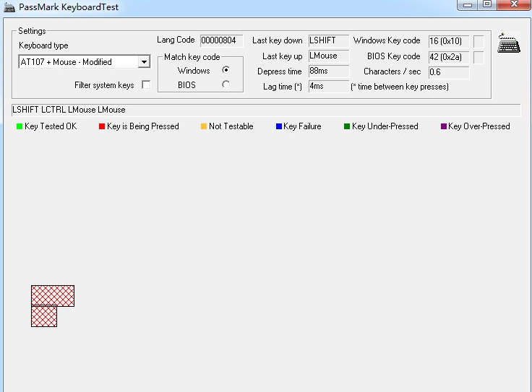Minimize the KeyboardTest window
Screen dimensions: 532x392
[x=468, y=5]
